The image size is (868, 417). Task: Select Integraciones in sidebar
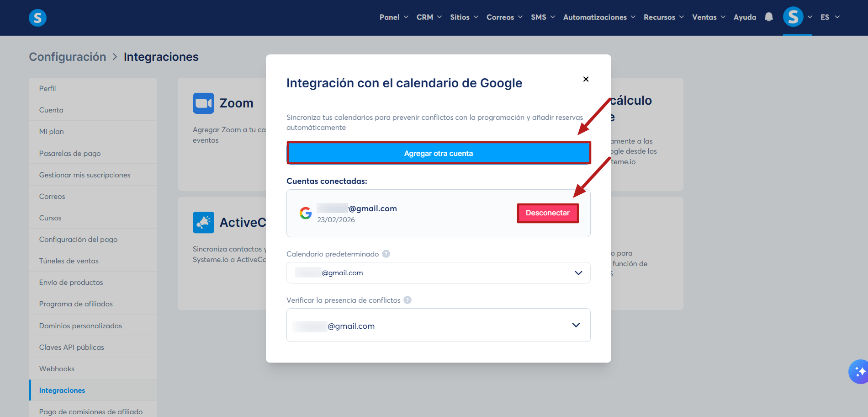tap(93, 390)
